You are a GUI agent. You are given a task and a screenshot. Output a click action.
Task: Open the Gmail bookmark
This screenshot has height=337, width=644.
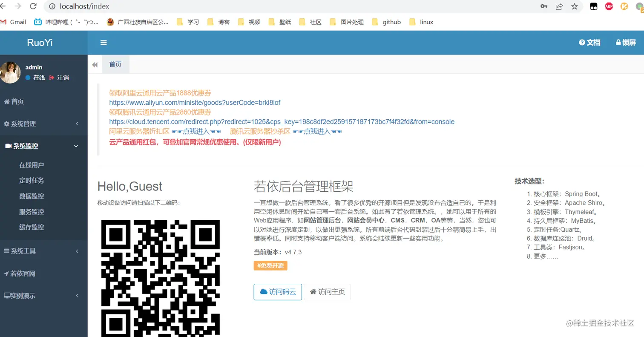tap(13, 22)
